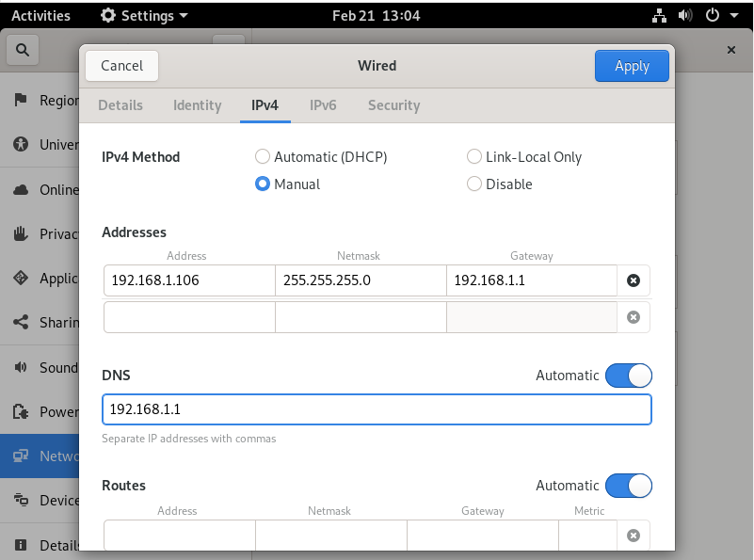Viewport: 754px width, 560px height.
Task: Select the Power icon in sidebar
Action: [x=21, y=411]
